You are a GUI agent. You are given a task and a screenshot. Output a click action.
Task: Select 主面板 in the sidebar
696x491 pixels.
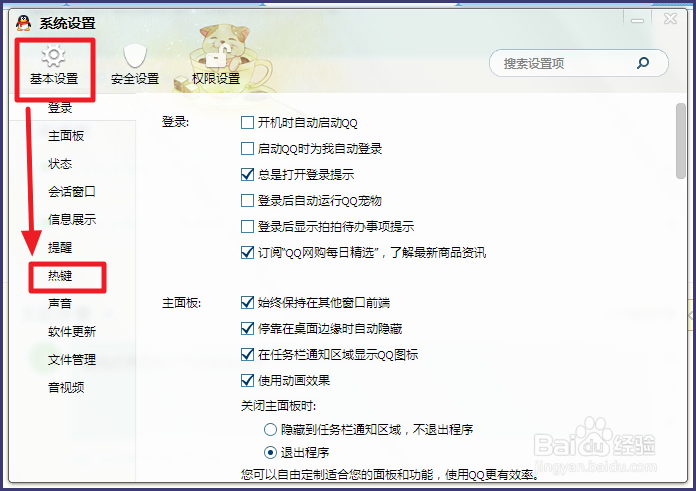tap(66, 136)
